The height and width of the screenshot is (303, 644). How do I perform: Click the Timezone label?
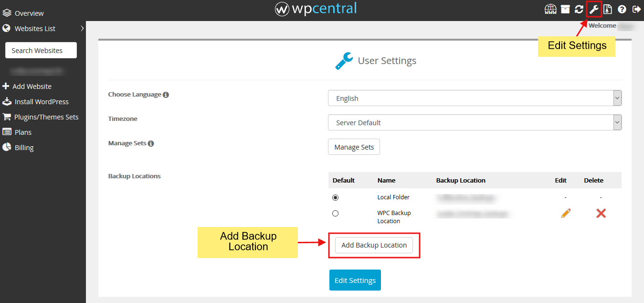(x=123, y=119)
